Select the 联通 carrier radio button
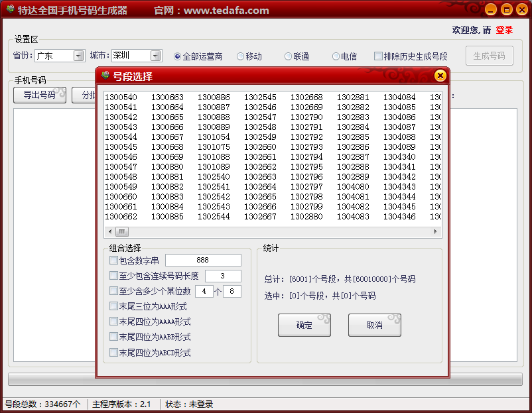532x413 pixels. 289,56
